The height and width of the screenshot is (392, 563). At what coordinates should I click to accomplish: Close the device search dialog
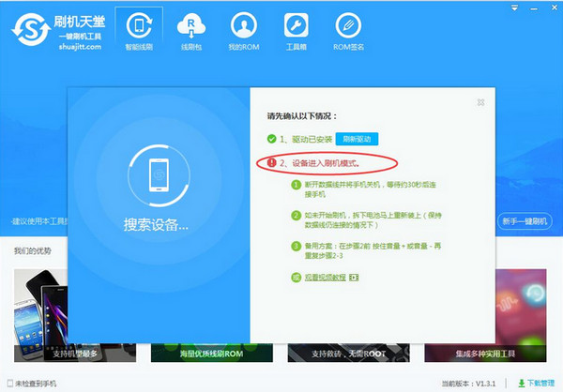pos(480,102)
